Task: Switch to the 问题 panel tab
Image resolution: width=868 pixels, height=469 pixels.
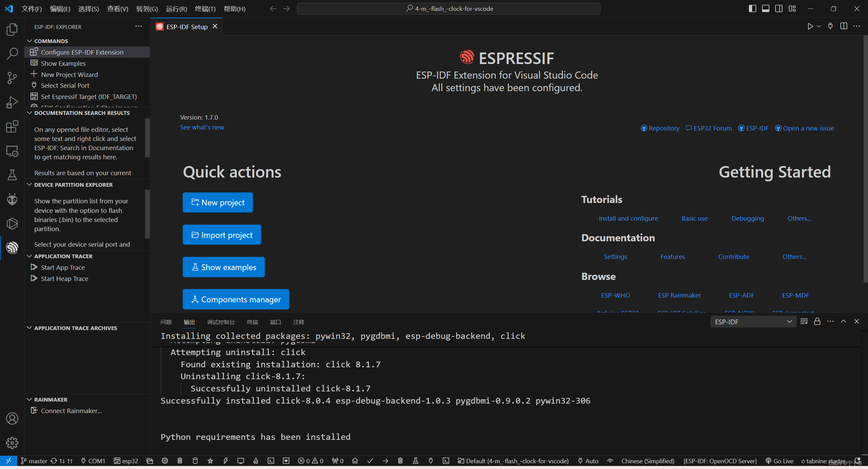Action: pyautogui.click(x=166, y=322)
